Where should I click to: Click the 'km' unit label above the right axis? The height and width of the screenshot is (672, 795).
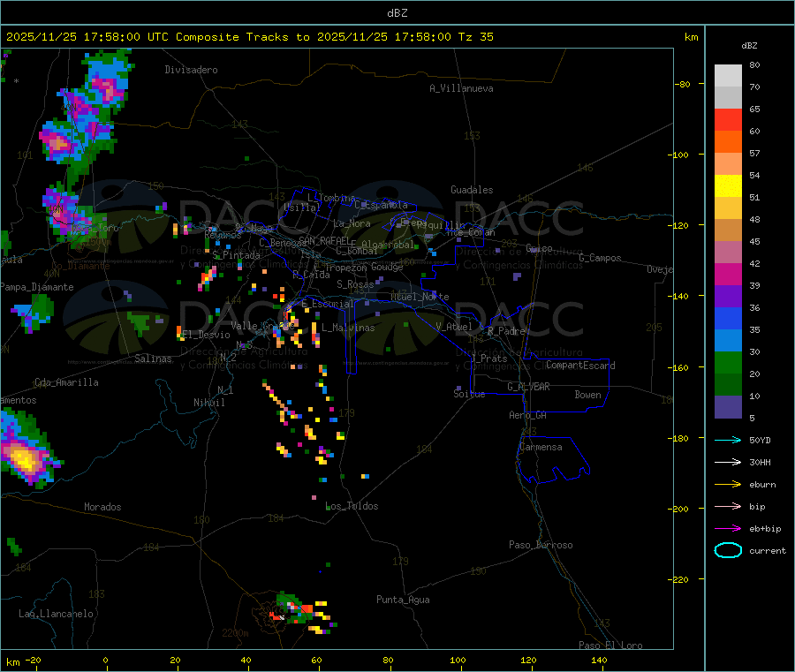click(x=691, y=37)
